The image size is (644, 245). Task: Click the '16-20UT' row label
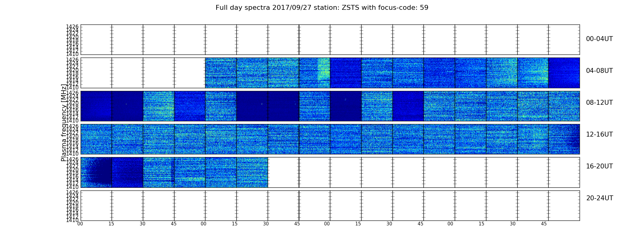(600, 166)
